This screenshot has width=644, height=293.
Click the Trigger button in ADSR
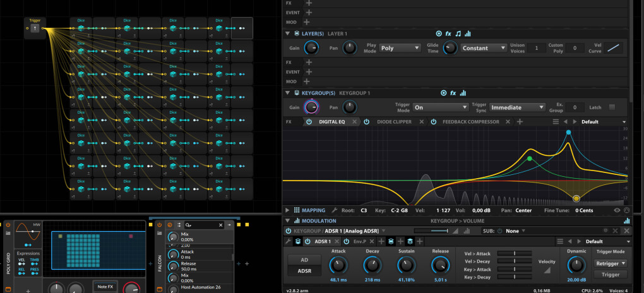pos(610,274)
